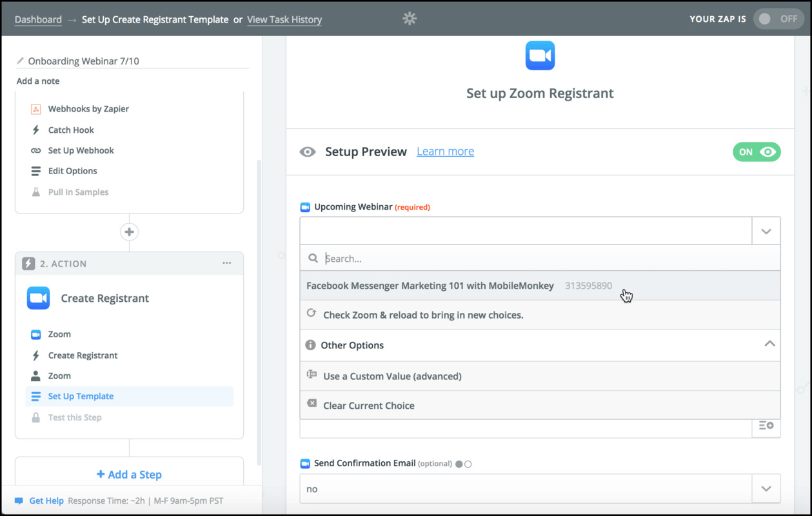This screenshot has height=516, width=812.
Task: Collapse the Other Options section chevron
Action: click(769, 344)
